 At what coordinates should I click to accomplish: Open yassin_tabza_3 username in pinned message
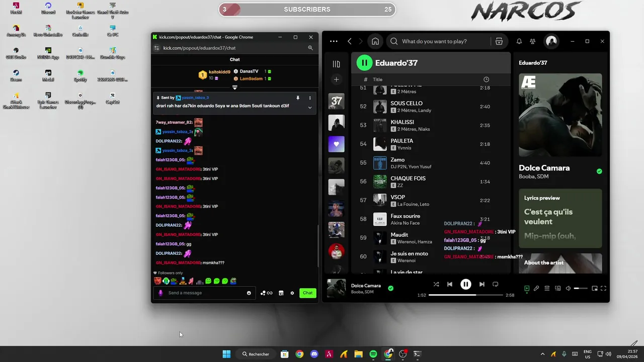point(195,98)
